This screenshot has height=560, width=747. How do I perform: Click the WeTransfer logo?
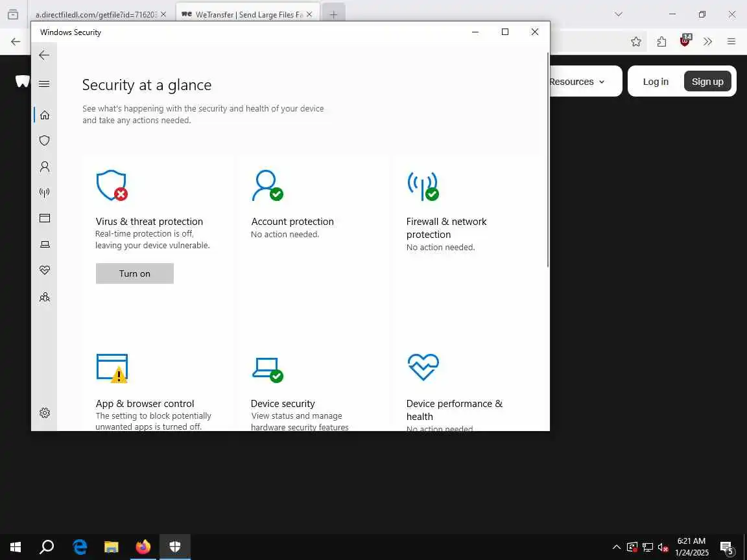[x=23, y=82]
